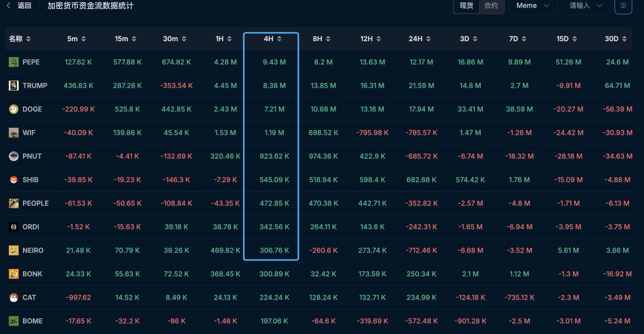
Task: Click the PEOPLE token name
Action: (x=35, y=204)
